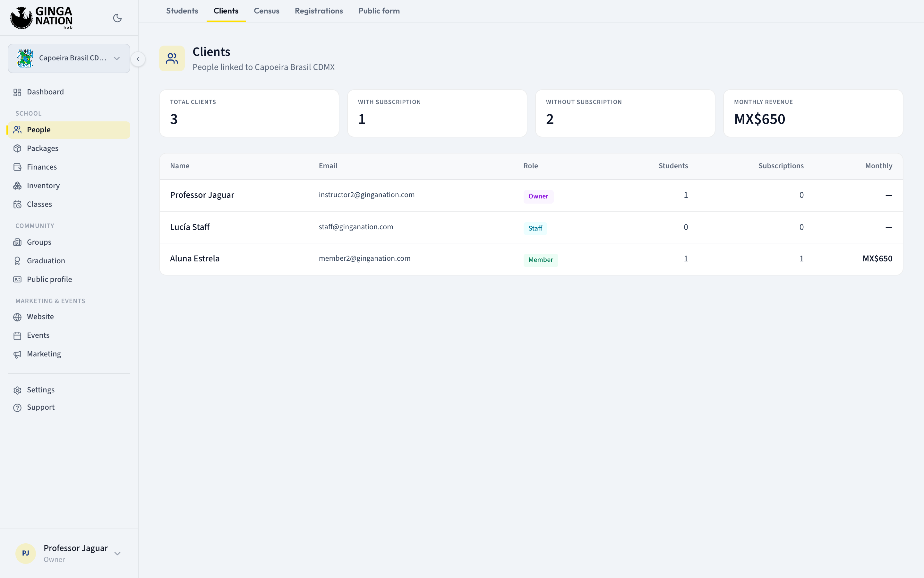Click the Classes calendar-clock icon

pos(17,205)
